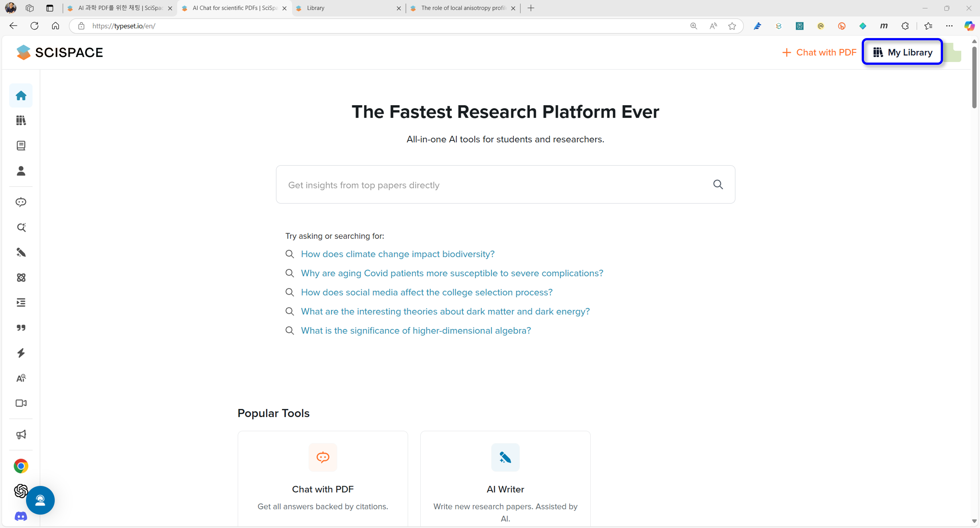Open the Chat with PDF tool card title

coord(323,489)
